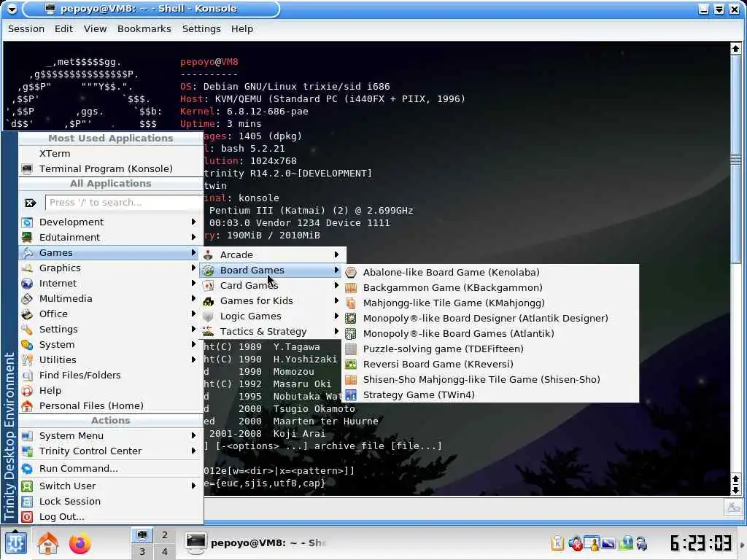This screenshot has height=560, width=747.
Task: Click the Office category icon
Action: (x=27, y=314)
